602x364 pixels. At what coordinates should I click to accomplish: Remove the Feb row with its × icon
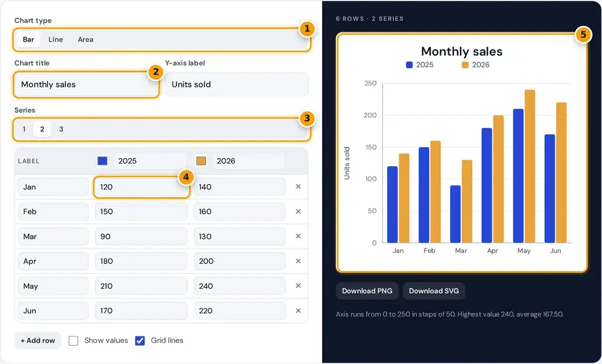click(298, 212)
